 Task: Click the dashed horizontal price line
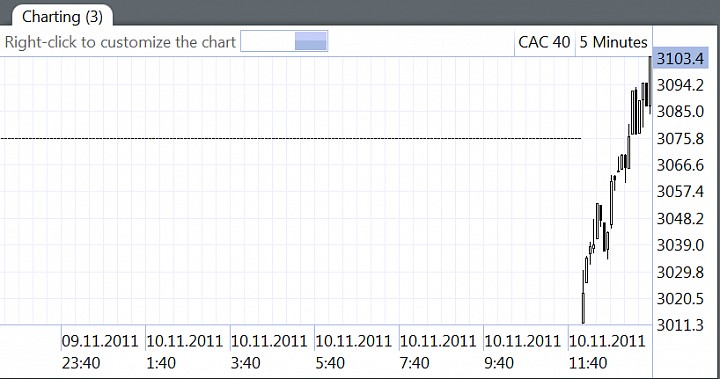click(291, 138)
